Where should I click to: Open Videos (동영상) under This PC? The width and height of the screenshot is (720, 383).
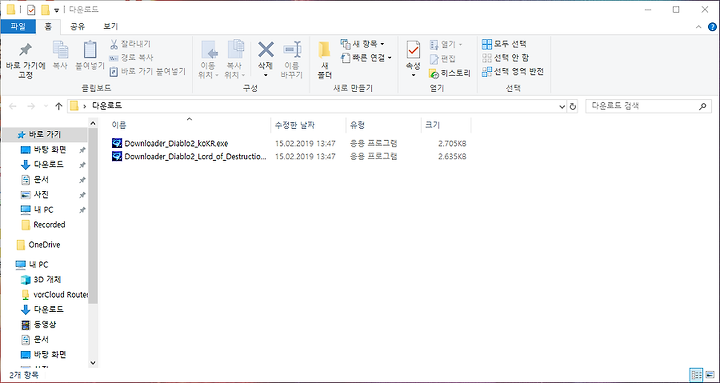[45, 324]
